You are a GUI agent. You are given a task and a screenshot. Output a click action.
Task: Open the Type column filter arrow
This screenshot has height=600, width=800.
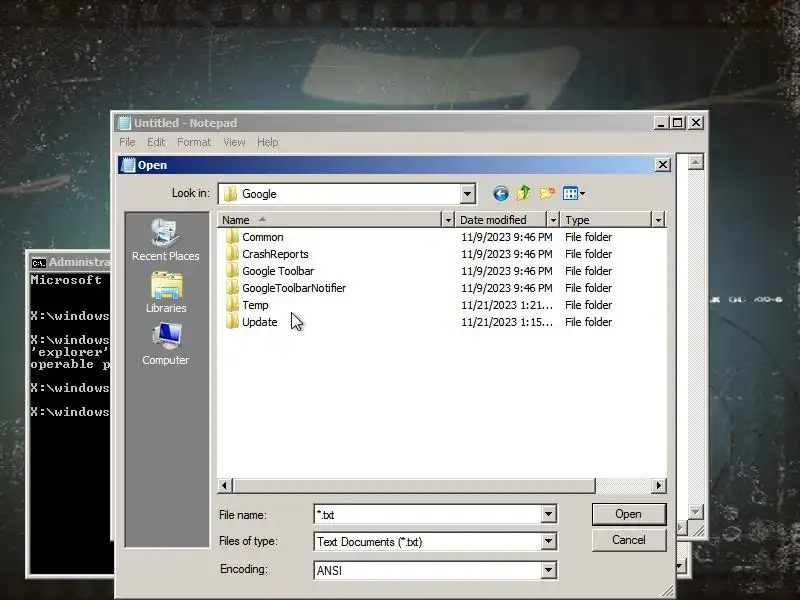click(658, 220)
